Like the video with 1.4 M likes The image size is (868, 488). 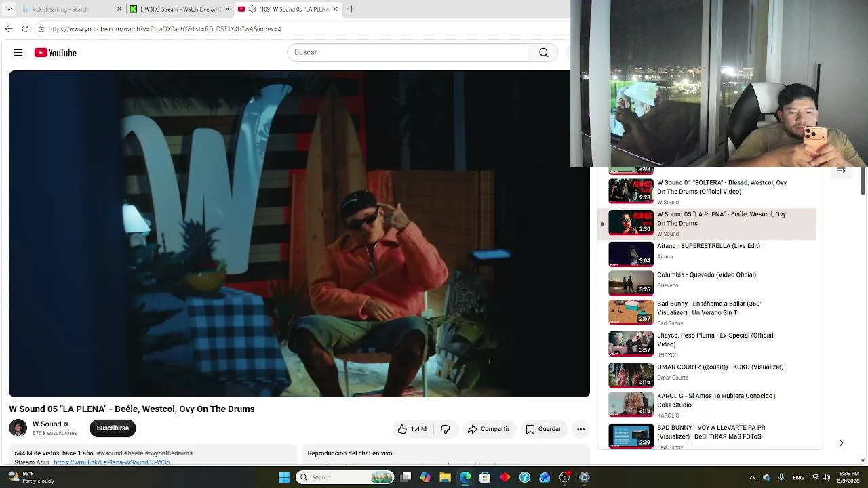pos(412,429)
